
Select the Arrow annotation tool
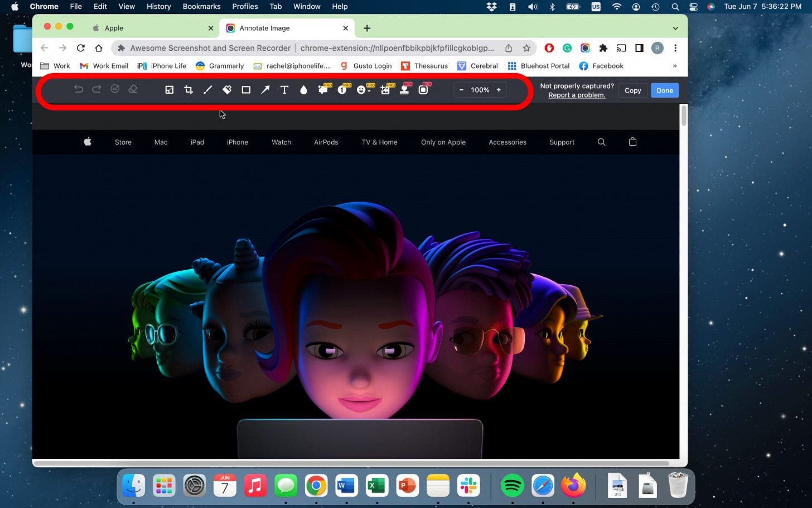point(265,90)
